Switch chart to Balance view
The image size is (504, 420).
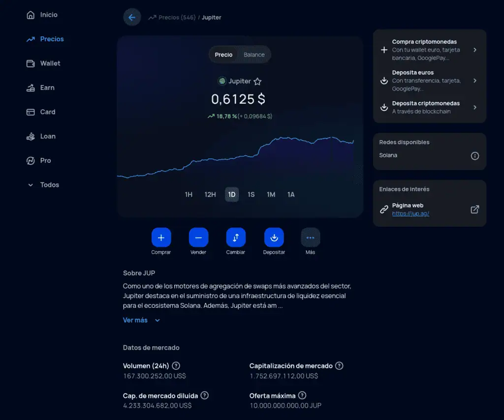click(x=254, y=55)
